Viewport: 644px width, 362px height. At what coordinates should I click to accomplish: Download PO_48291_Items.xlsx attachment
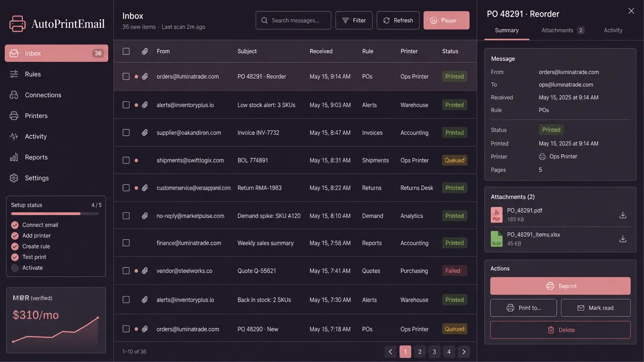623,239
